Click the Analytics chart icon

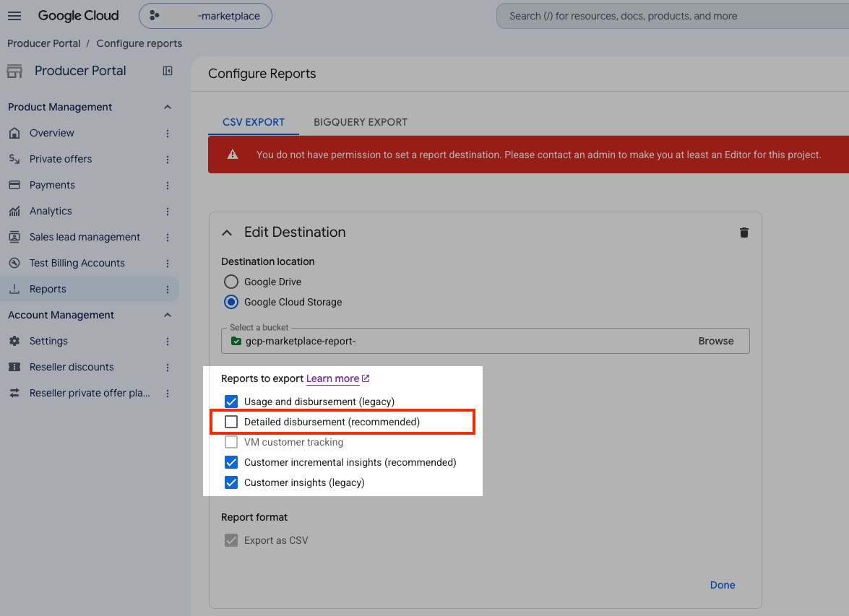(14, 211)
